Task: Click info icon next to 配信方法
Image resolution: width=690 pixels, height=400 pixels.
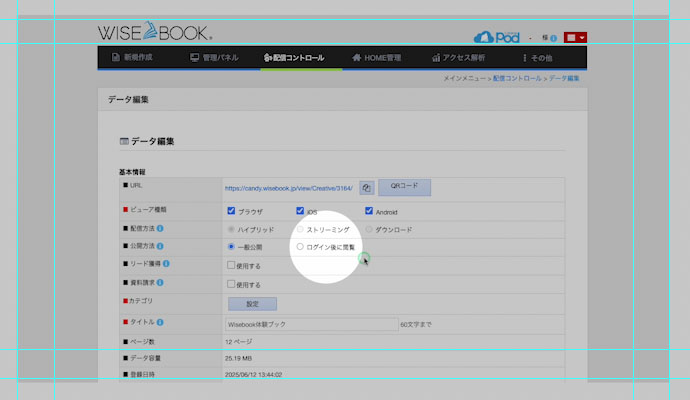Action: click(x=160, y=229)
